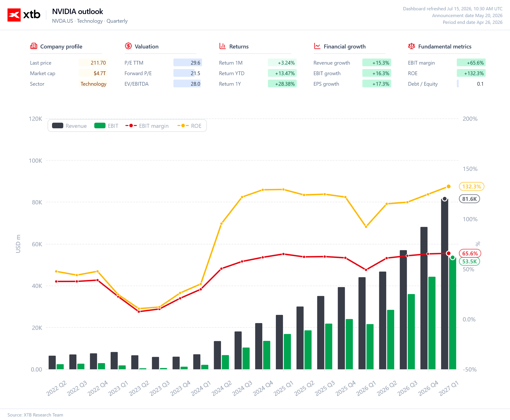Select the Returns heading
The image size is (510, 420).
point(239,46)
